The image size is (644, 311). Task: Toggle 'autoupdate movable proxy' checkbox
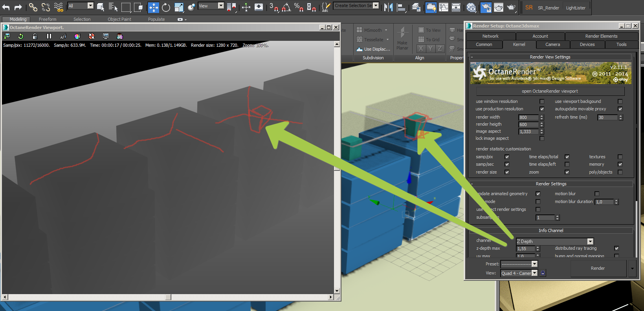pyautogui.click(x=620, y=109)
